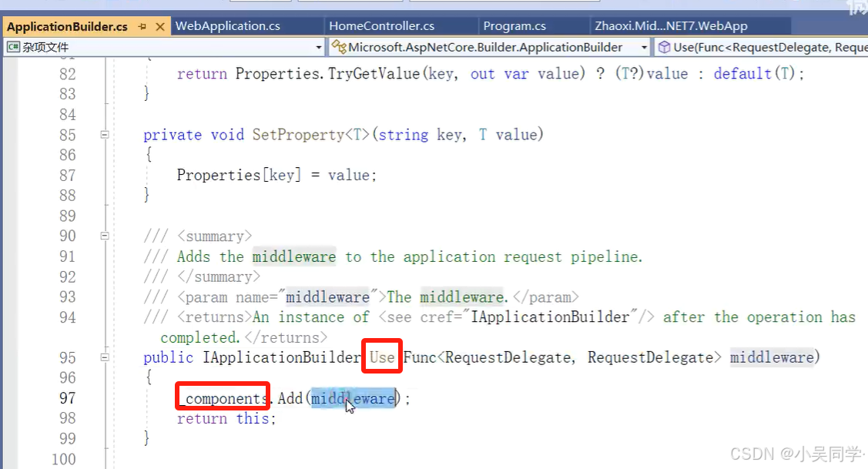Click line number 97 in the gutter
Screen dimensions: 868x469
point(68,398)
